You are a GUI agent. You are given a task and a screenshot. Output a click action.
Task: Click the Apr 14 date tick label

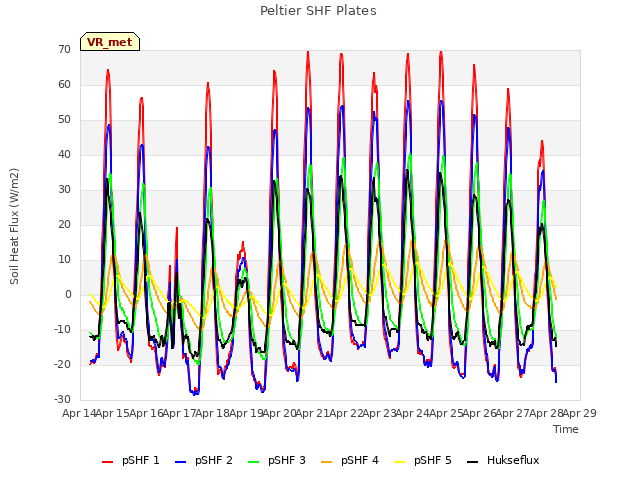coord(80,413)
